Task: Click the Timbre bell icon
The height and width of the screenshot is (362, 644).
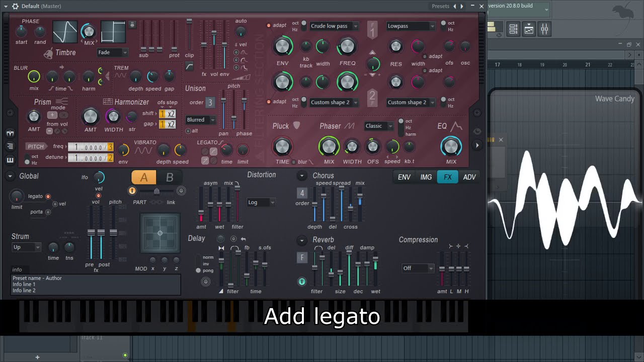Action: pyautogui.click(x=48, y=53)
